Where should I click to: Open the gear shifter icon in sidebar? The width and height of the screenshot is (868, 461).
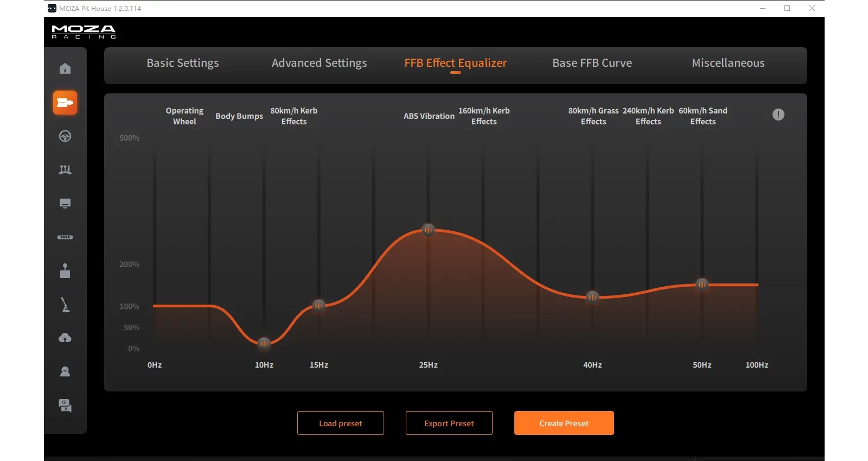65,271
